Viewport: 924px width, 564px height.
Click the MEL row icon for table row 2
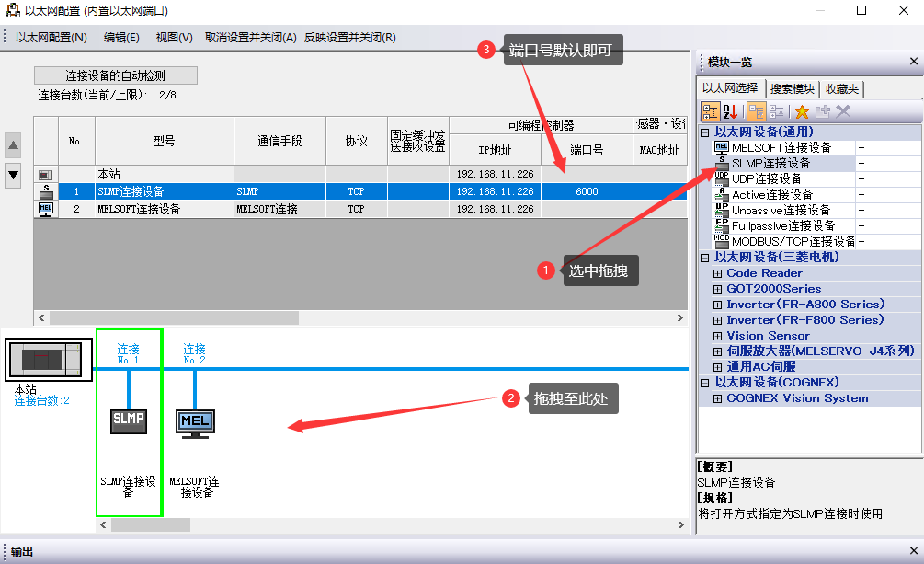point(46,210)
